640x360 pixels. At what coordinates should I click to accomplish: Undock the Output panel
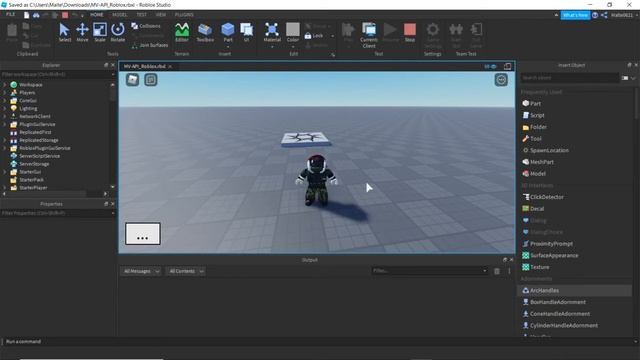coord(505,260)
